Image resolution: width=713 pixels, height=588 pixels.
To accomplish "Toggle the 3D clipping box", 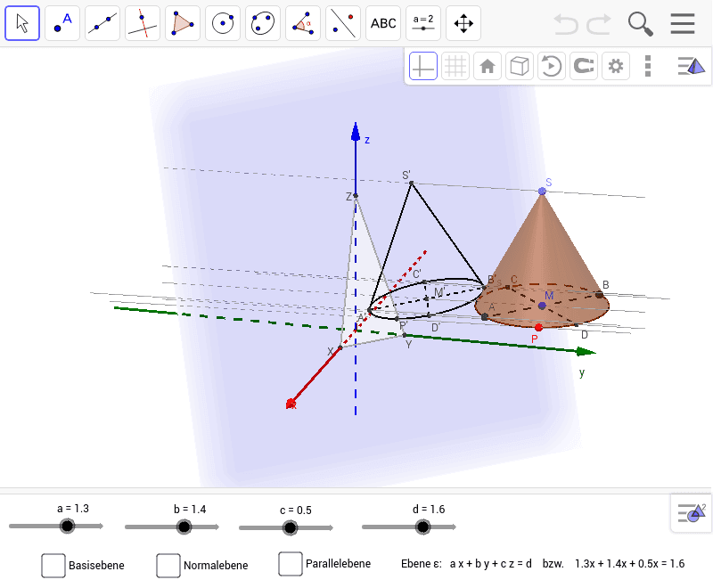I will point(520,66).
